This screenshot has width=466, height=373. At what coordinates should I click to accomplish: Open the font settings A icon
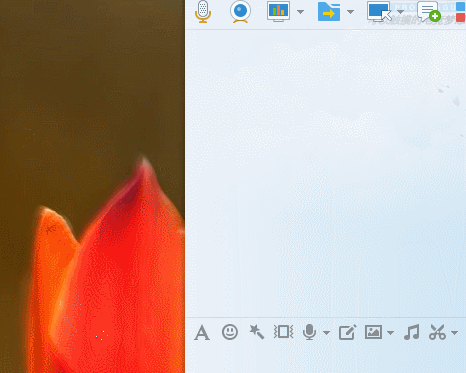202,332
